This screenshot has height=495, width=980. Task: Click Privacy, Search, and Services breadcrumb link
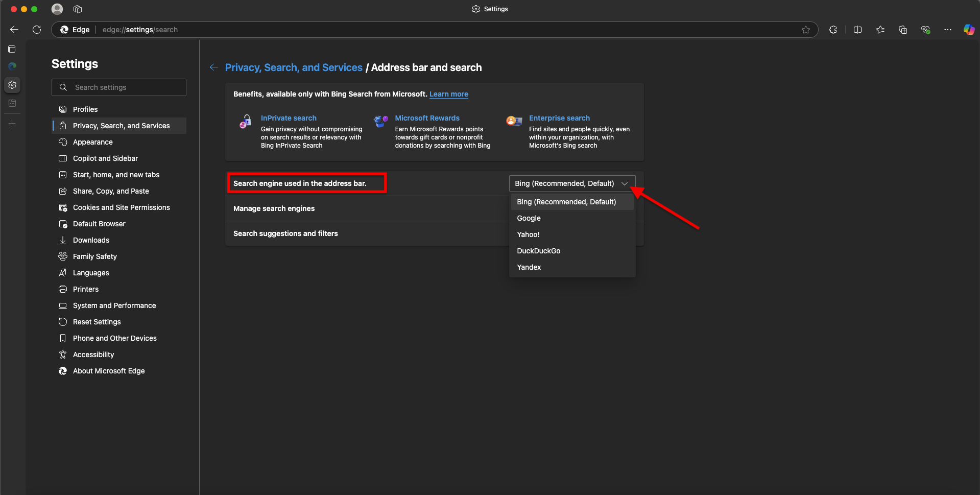pyautogui.click(x=294, y=67)
